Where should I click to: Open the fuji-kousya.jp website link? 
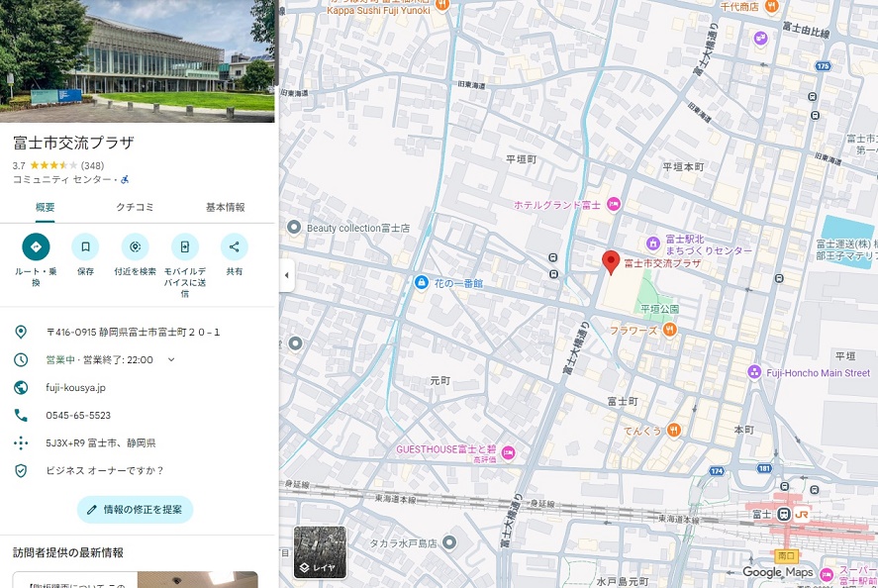pos(75,387)
